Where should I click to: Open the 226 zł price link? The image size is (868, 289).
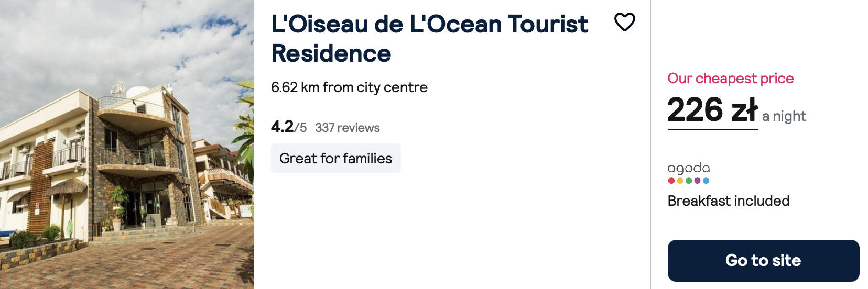712,110
